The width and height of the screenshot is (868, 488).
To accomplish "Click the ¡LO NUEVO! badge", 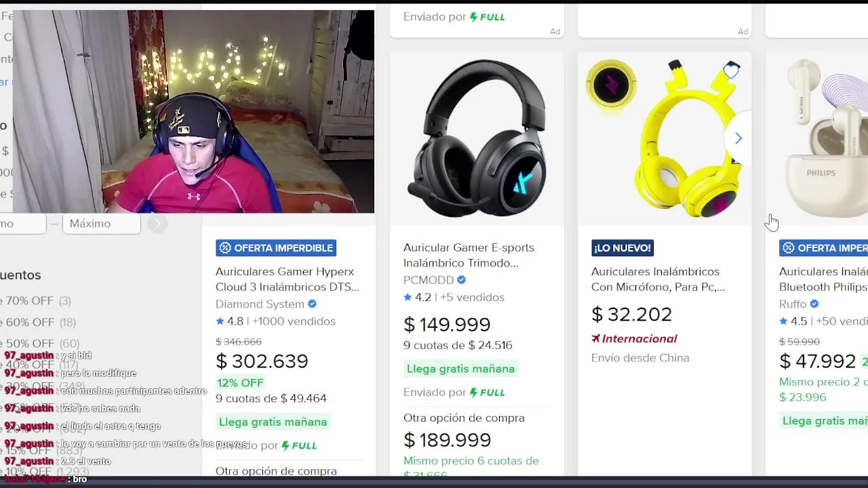I will coord(623,248).
